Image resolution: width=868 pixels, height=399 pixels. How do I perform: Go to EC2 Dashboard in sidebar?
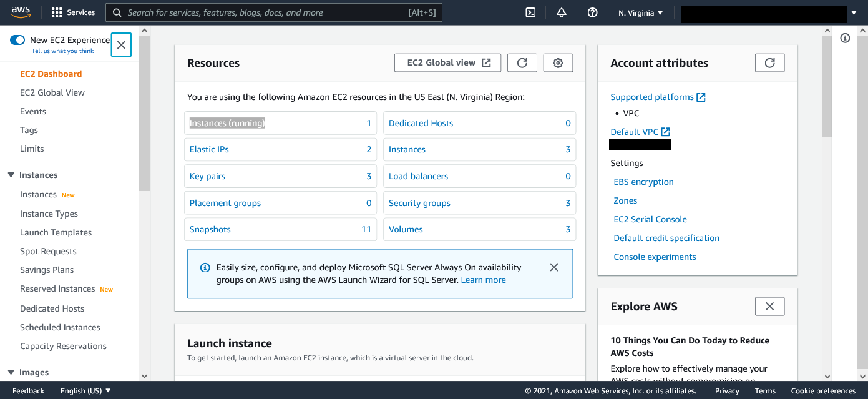pos(51,74)
